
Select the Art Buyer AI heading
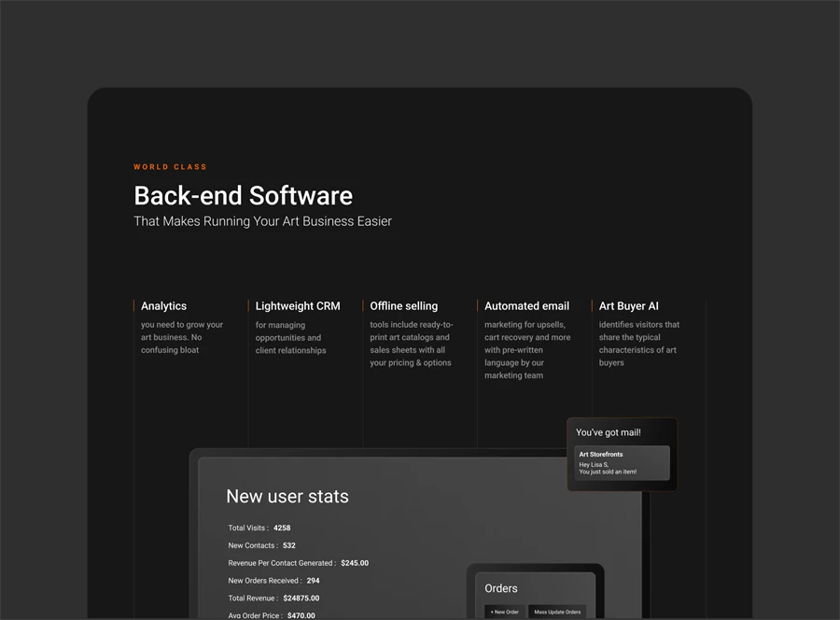coord(629,306)
